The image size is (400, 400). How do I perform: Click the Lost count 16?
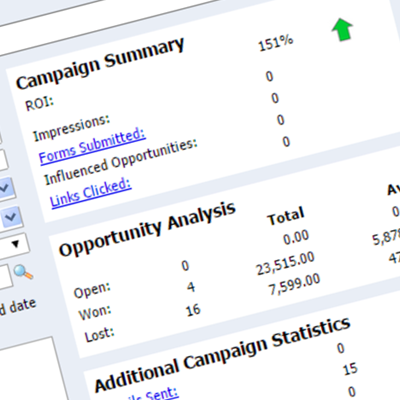point(193,310)
